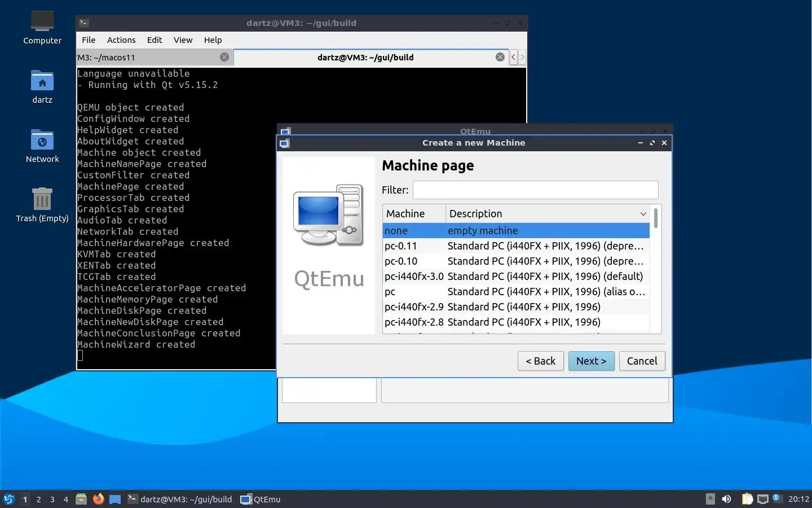
Task: Select the pc-i440fx-2.8 machine row
Action: coord(516,322)
